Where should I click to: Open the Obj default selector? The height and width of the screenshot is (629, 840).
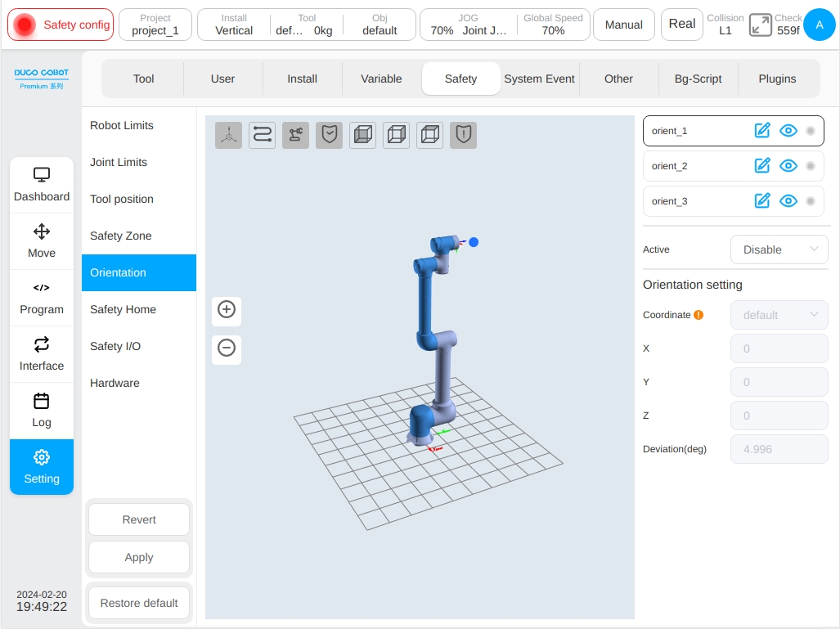(380, 25)
